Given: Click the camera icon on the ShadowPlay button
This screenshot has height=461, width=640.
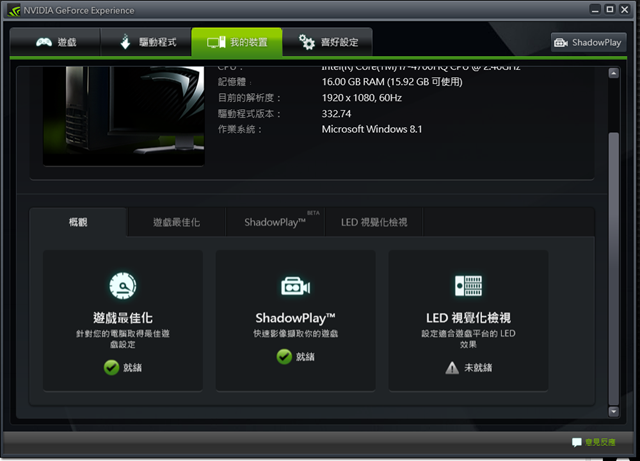Looking at the screenshot, I should coord(561,42).
